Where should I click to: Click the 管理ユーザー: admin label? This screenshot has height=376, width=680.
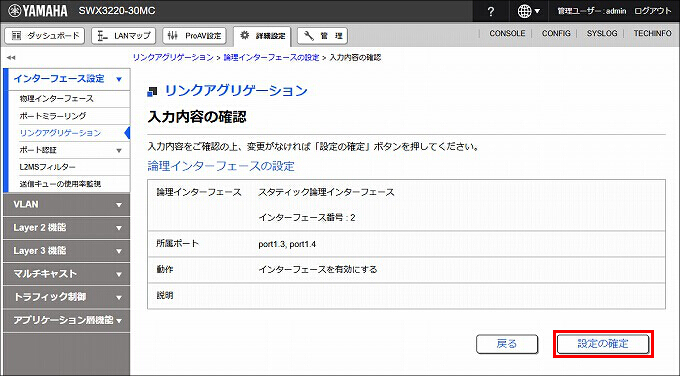592,11
